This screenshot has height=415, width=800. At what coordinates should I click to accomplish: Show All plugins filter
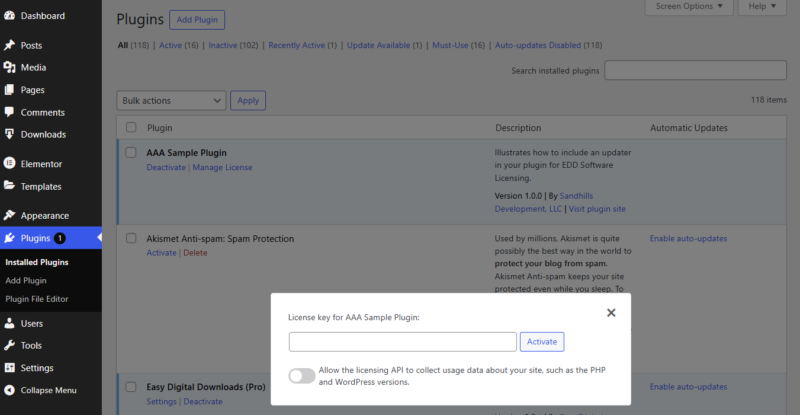pyautogui.click(x=122, y=45)
